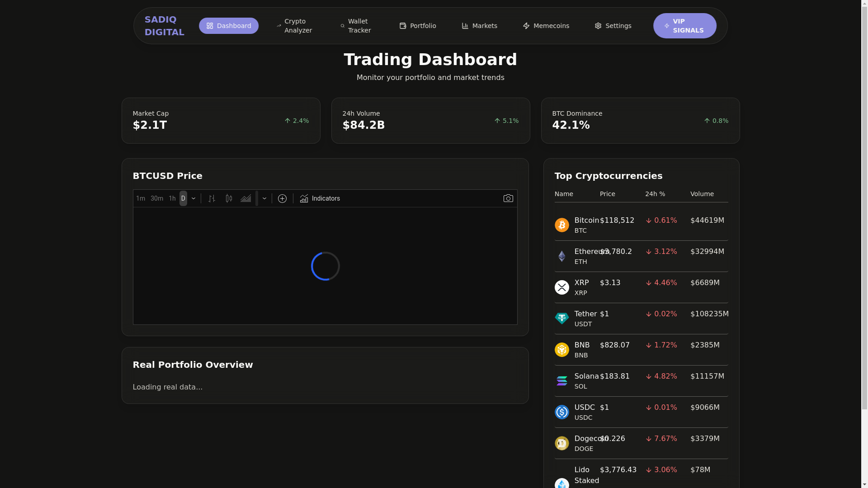Click Solana 24h change 4.82%
868x488 pixels.
(x=661, y=376)
